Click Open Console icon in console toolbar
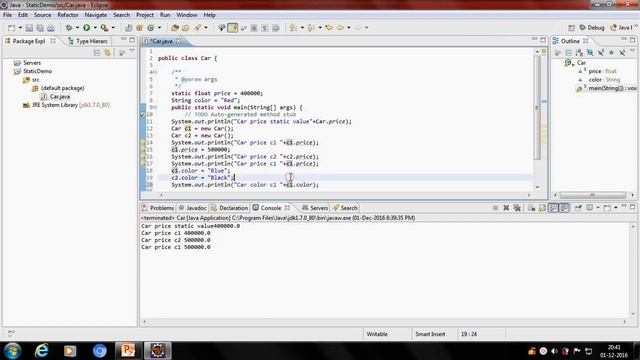This screenshot has height=360, width=640. (x=607, y=208)
